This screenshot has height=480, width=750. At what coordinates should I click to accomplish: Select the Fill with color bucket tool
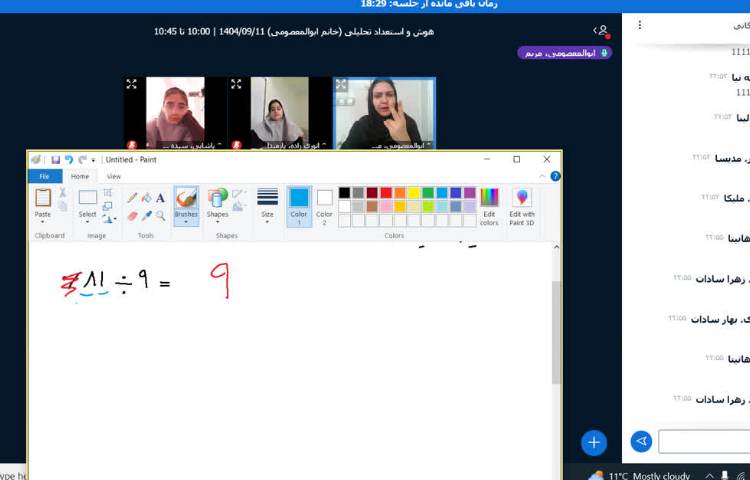(146, 197)
